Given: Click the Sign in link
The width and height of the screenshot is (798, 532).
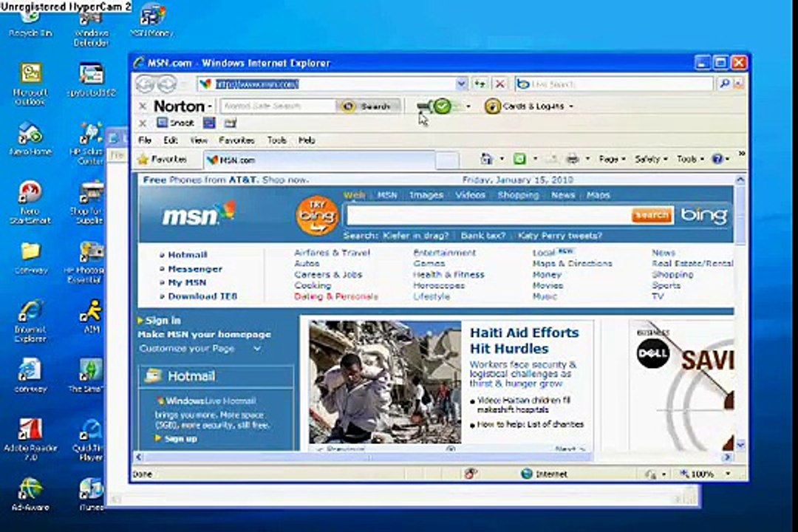Looking at the screenshot, I should pos(163,320).
